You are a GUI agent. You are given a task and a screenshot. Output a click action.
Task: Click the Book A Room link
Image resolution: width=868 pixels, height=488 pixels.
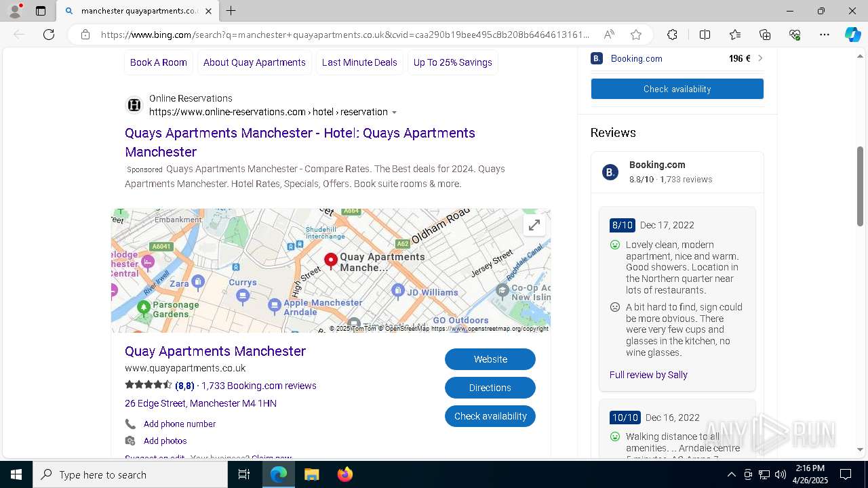pyautogui.click(x=159, y=62)
